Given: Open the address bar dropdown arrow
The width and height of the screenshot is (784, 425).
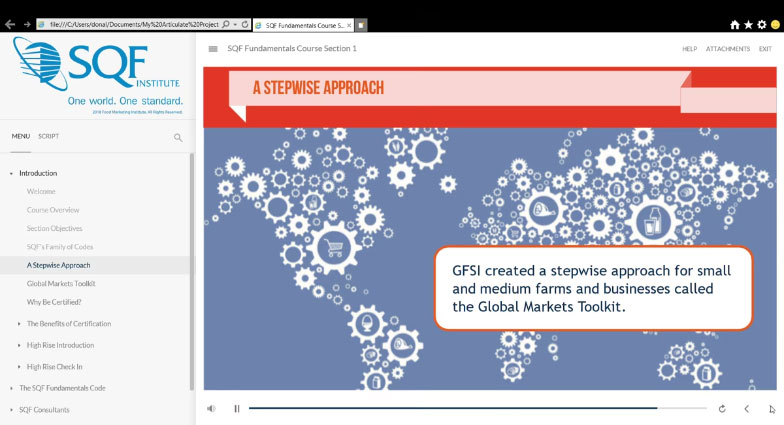Looking at the screenshot, I should (x=235, y=24).
